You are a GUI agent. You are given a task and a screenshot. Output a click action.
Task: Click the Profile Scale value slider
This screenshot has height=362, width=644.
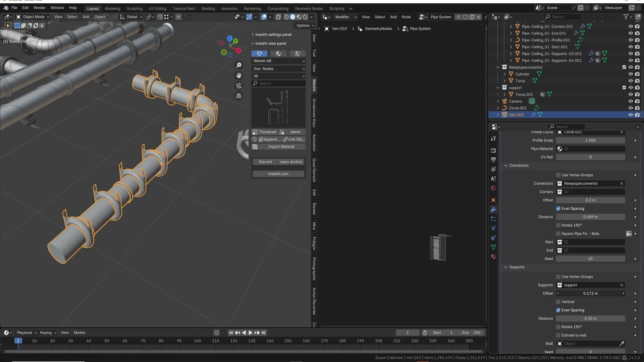[590, 140]
